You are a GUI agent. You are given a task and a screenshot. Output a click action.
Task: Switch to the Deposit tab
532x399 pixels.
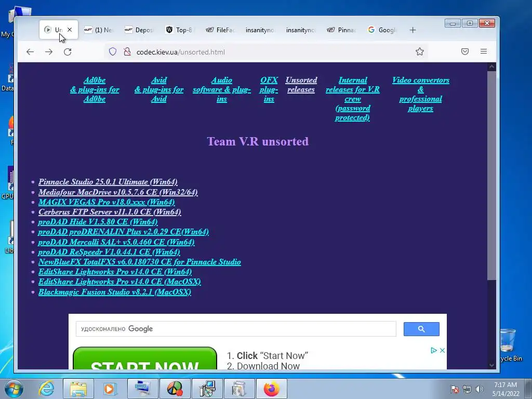[139, 30]
